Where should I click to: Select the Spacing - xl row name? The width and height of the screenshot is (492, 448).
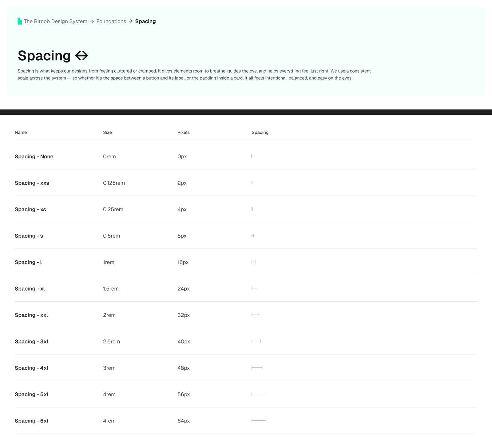pyautogui.click(x=30, y=289)
